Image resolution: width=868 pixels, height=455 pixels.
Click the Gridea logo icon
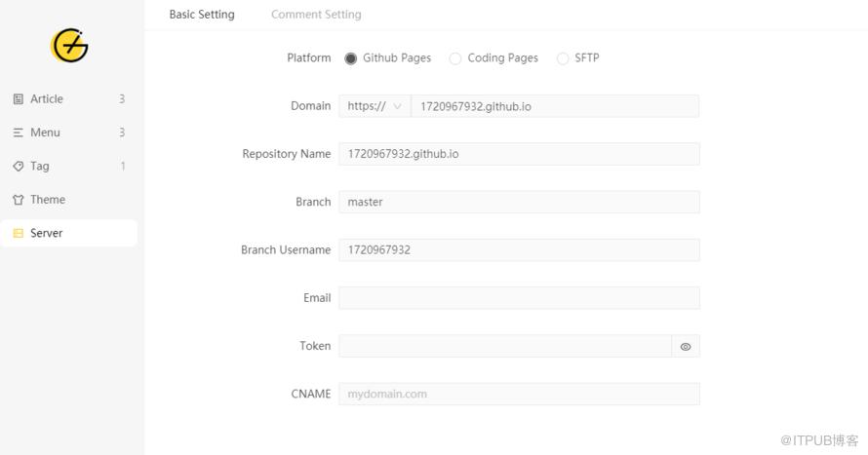69,46
